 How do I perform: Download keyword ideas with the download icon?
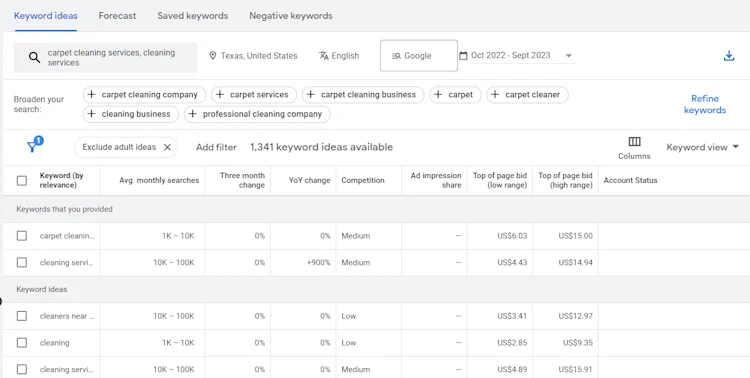[x=728, y=56]
